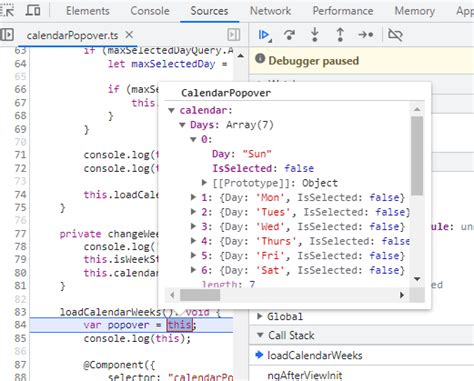Click popup scrollbar up arrow

[417, 109]
